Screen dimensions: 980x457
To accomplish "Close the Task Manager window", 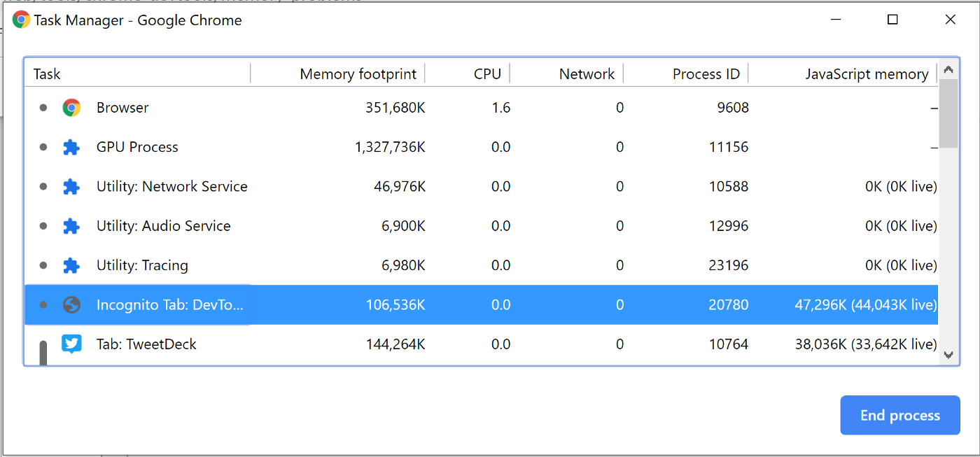I will click(950, 20).
